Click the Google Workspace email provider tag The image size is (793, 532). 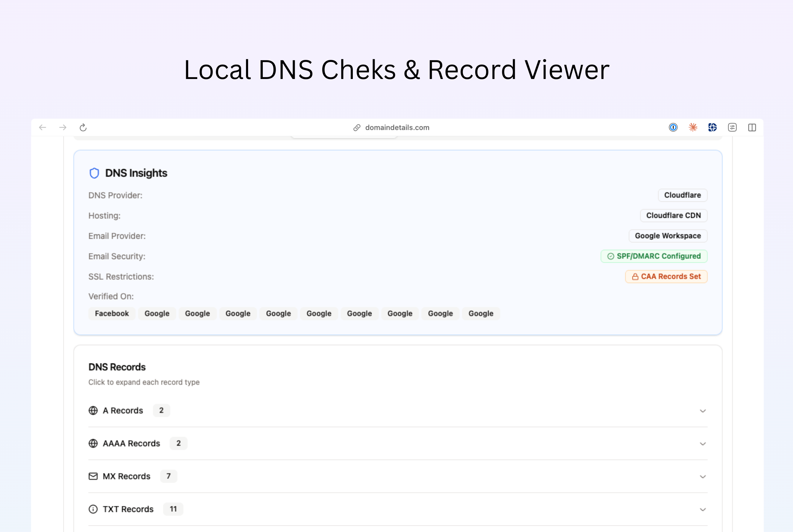(x=668, y=236)
